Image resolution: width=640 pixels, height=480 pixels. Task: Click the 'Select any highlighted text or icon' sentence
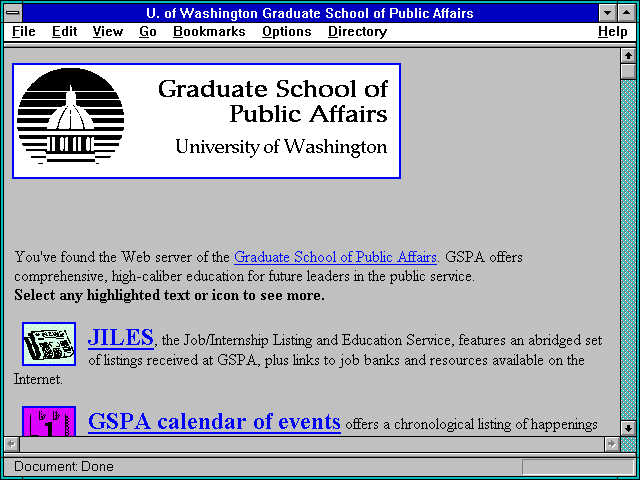point(169,295)
